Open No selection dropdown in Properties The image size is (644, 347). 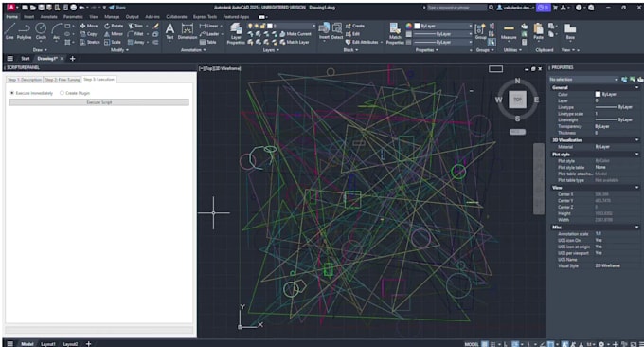(x=583, y=80)
